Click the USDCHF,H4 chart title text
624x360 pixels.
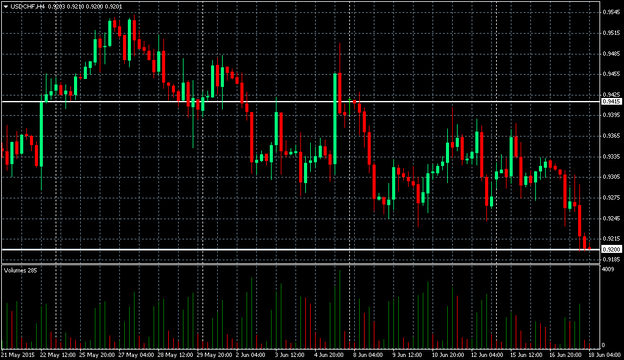point(27,7)
